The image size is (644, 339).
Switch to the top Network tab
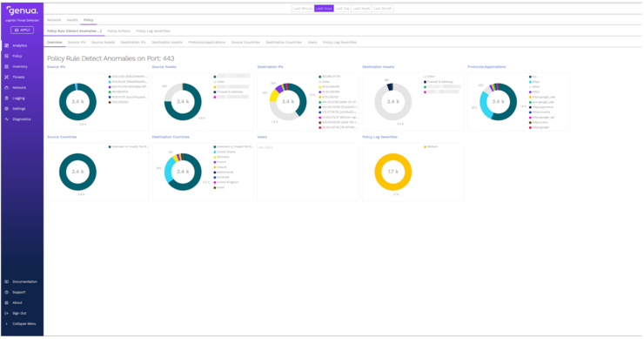click(x=54, y=20)
